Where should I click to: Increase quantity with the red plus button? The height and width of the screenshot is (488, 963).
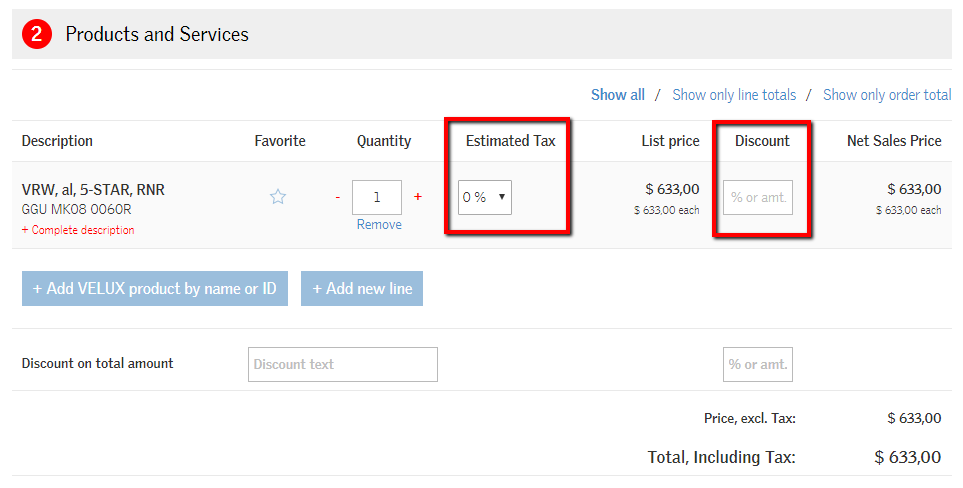418,197
